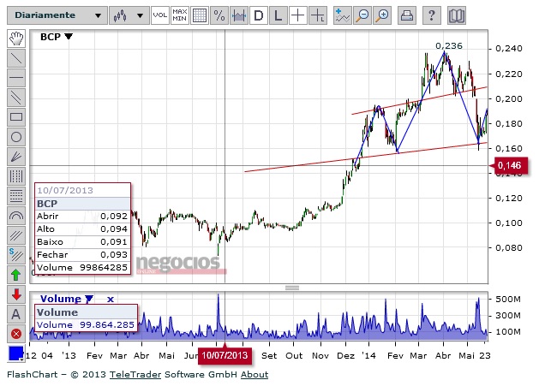Open help question mark

pyautogui.click(x=432, y=15)
